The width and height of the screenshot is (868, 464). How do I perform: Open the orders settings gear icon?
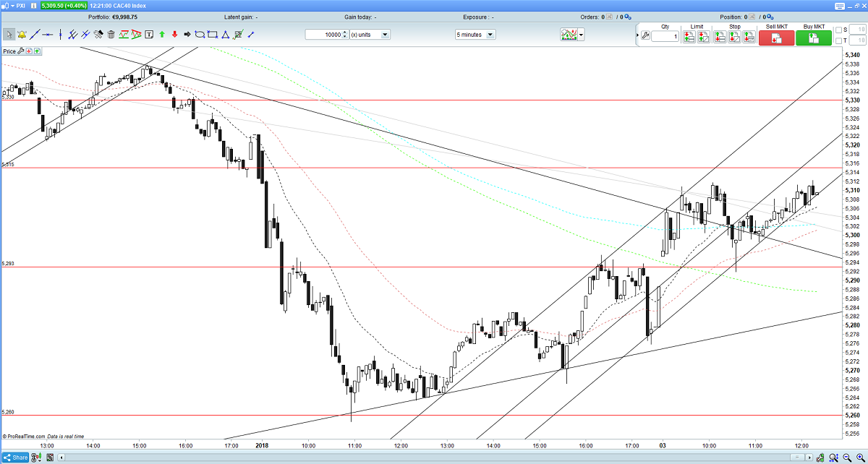(x=628, y=17)
